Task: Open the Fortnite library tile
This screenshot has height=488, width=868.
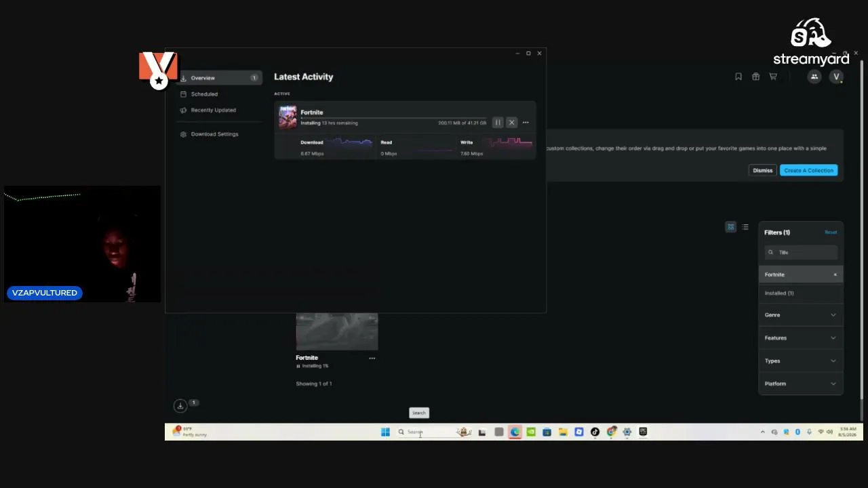Action: pyautogui.click(x=337, y=331)
